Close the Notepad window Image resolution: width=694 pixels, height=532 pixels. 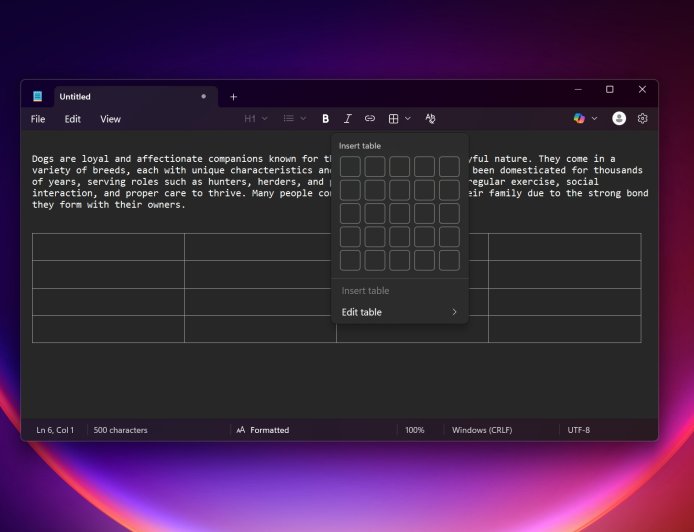coord(642,89)
